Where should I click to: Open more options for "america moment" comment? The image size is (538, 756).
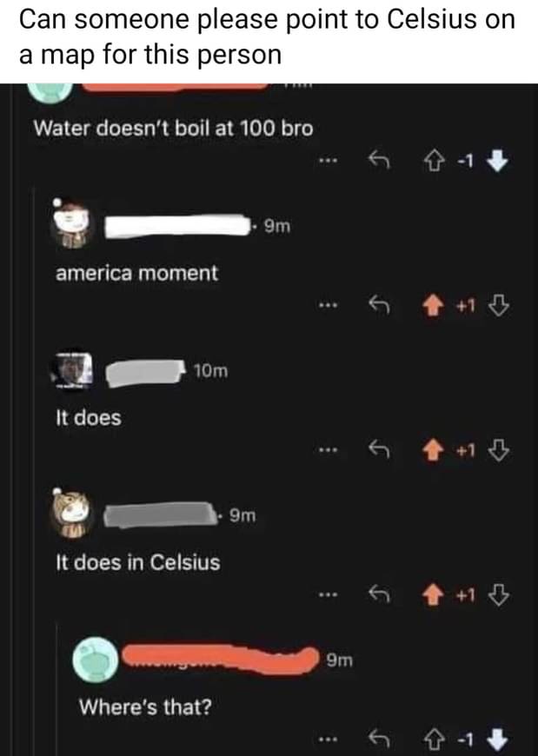pyautogui.click(x=328, y=305)
